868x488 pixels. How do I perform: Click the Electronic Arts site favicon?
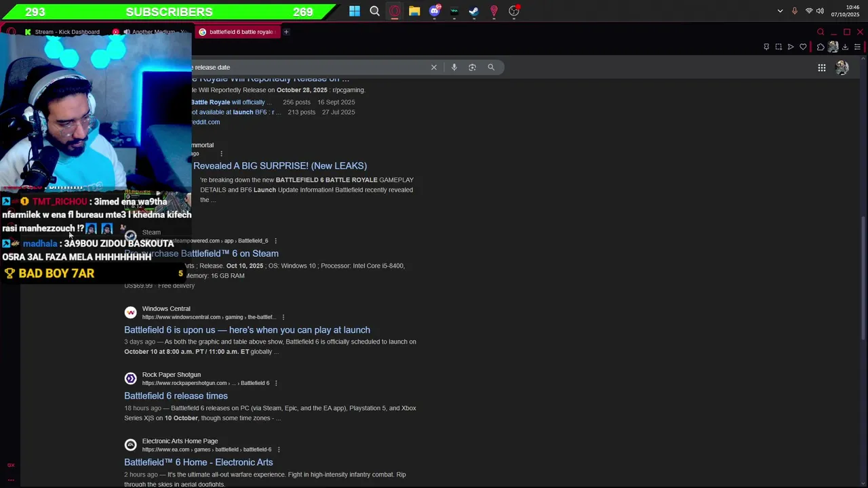[130, 445]
